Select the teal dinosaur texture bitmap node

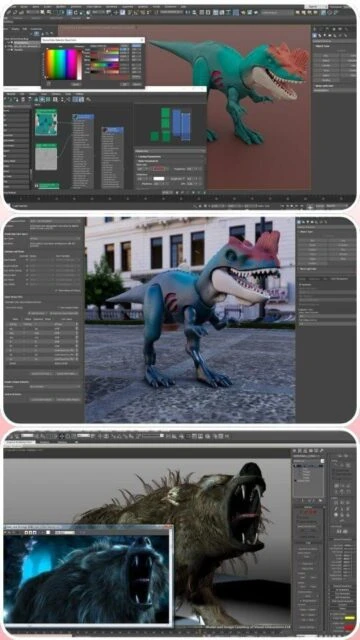(x=46, y=122)
